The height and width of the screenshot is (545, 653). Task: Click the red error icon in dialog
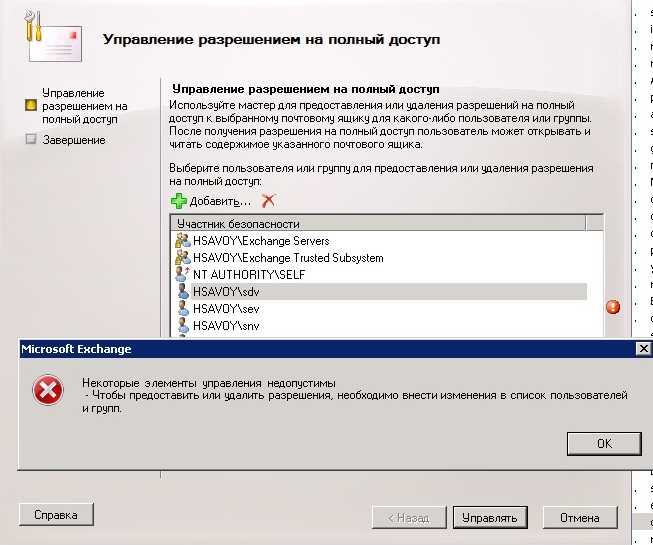pos(47,391)
